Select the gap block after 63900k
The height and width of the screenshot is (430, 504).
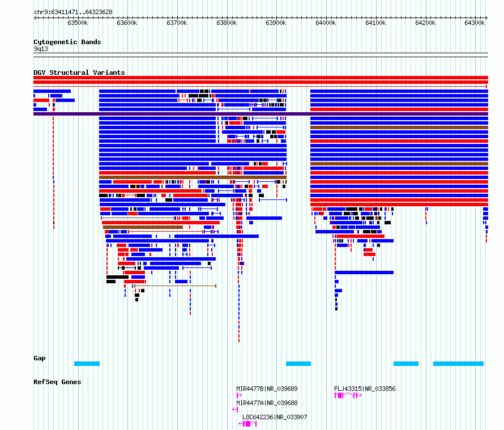point(298,364)
